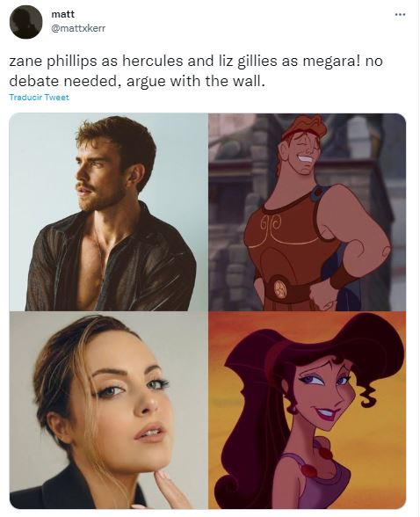420x517 pixels.
Task: Click the phrase argue with the wall
Action: tap(196, 81)
